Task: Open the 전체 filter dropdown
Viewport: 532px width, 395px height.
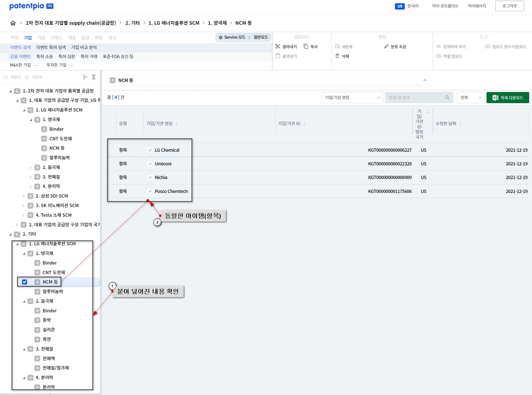Action: tap(470, 98)
